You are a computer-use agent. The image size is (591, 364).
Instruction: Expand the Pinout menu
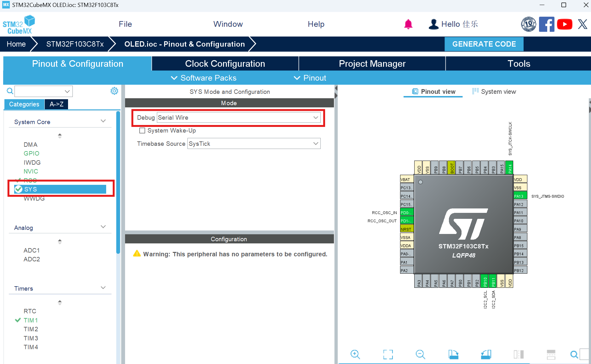[x=310, y=78]
